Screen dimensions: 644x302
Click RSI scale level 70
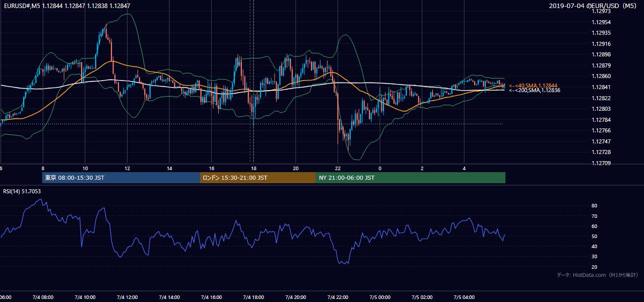coord(594,216)
